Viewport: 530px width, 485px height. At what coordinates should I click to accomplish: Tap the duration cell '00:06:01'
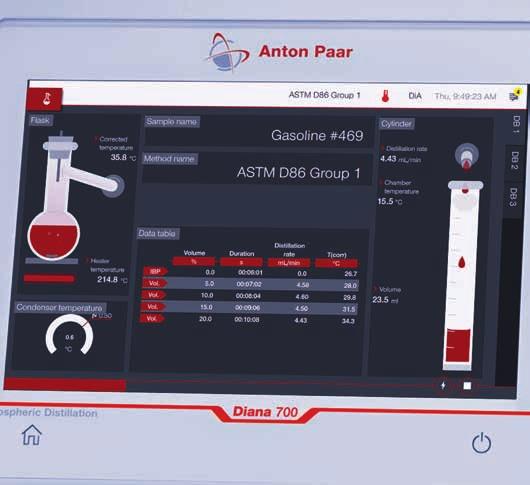point(250,272)
